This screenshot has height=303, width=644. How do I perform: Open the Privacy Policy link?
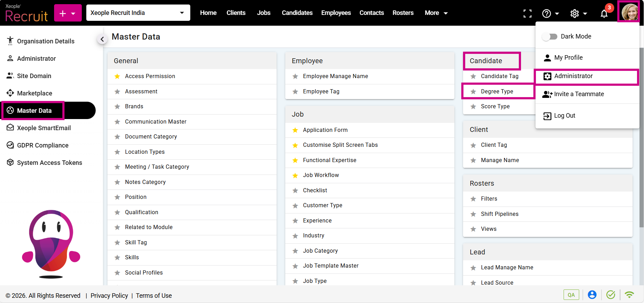(109, 295)
